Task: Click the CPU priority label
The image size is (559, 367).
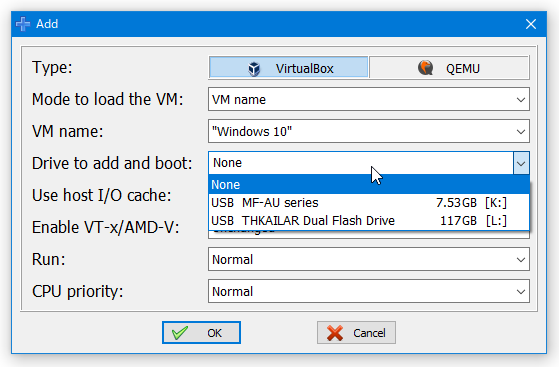Action: 77,291
